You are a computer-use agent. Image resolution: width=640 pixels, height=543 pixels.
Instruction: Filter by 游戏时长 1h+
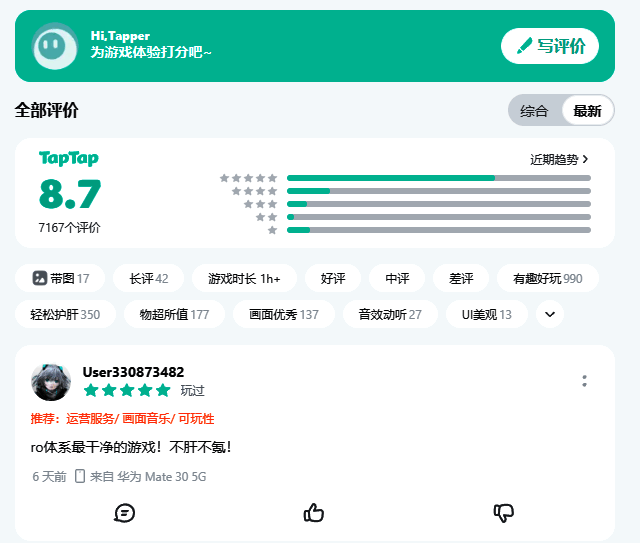pyautogui.click(x=244, y=278)
